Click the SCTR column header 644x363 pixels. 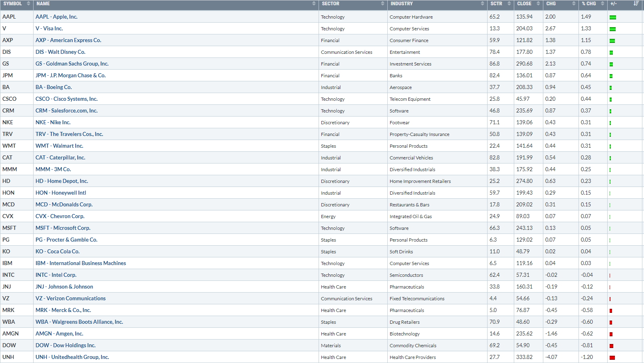coord(500,5)
